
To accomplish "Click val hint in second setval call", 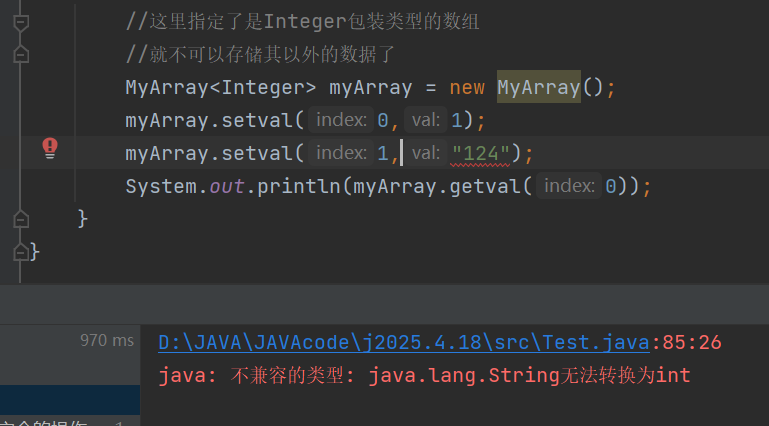I will [x=426, y=153].
